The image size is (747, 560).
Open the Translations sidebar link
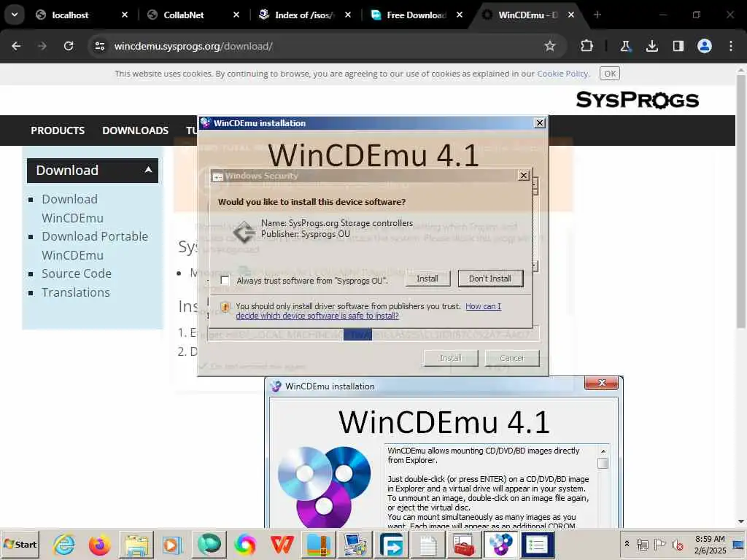(x=76, y=292)
